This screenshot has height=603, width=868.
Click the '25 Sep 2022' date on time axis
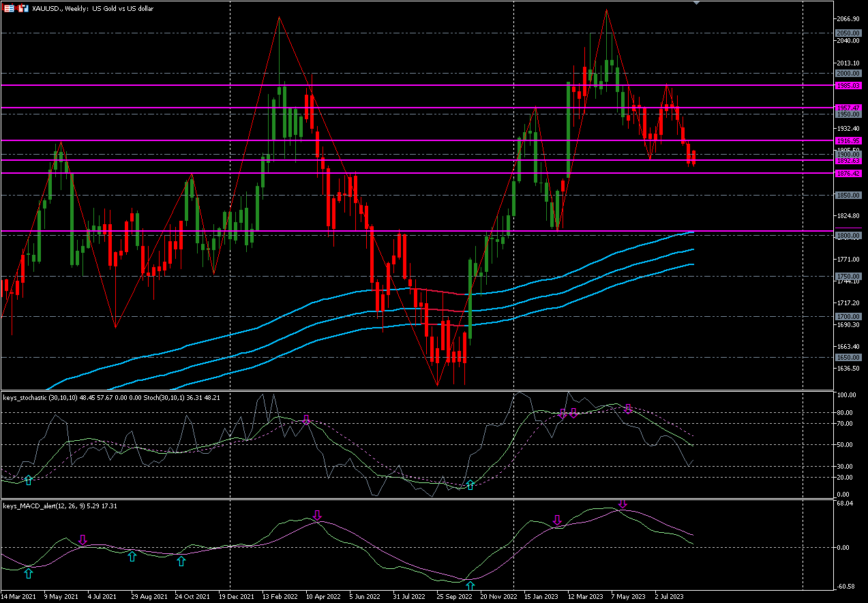455,596
